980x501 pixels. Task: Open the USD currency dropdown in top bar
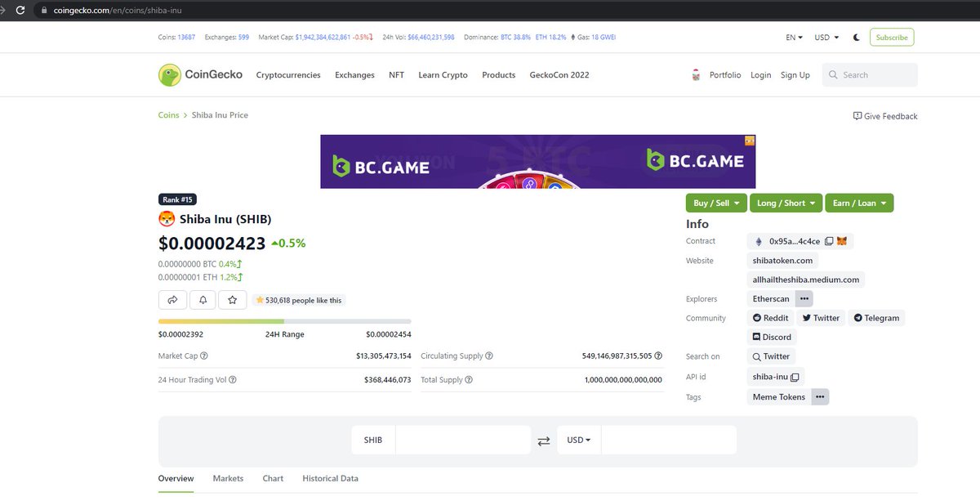pyautogui.click(x=826, y=38)
